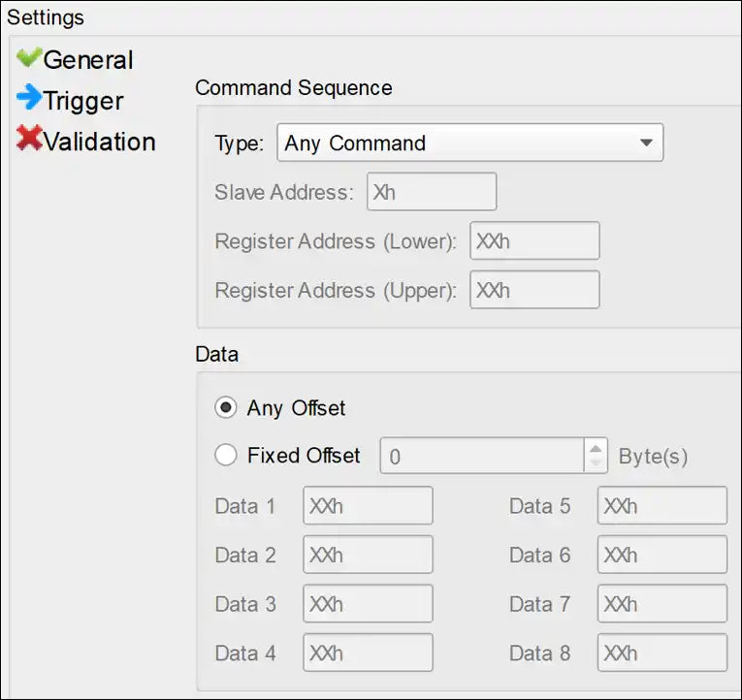
Task: Open the General settings page
Action: (88, 60)
